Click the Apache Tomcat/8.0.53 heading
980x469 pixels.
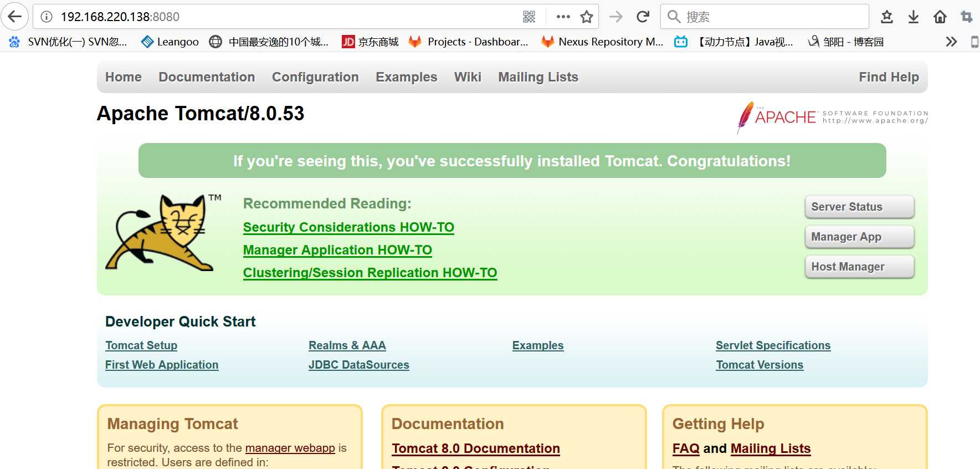click(x=201, y=114)
